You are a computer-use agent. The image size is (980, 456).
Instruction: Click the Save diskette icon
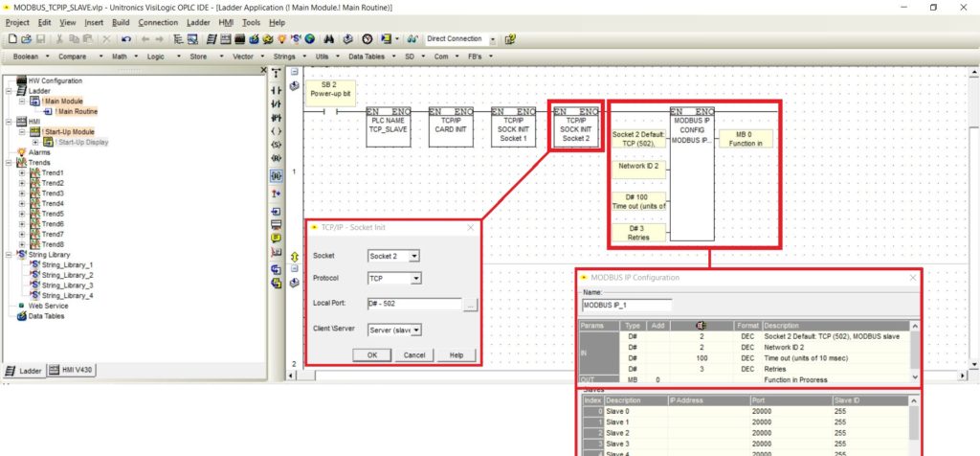[x=40, y=38]
